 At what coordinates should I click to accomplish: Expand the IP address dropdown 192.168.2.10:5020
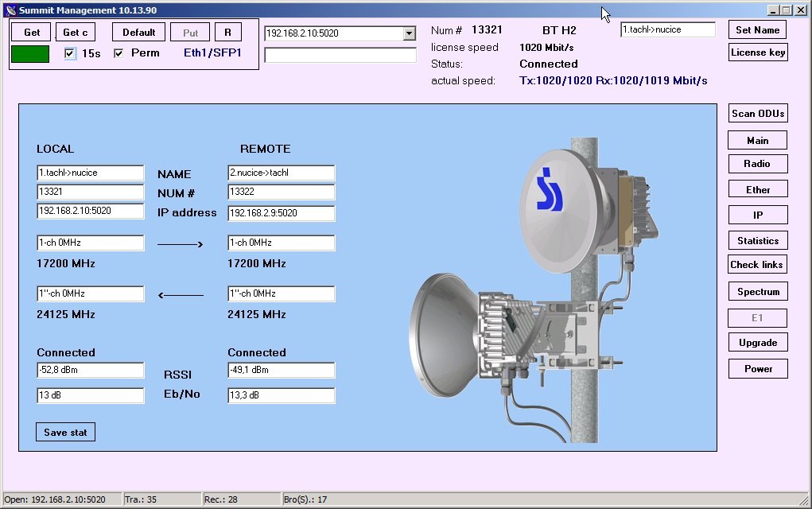(410, 33)
